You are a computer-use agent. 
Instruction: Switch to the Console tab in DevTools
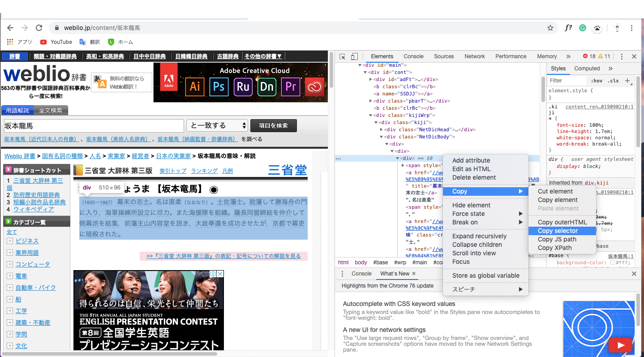413,56
